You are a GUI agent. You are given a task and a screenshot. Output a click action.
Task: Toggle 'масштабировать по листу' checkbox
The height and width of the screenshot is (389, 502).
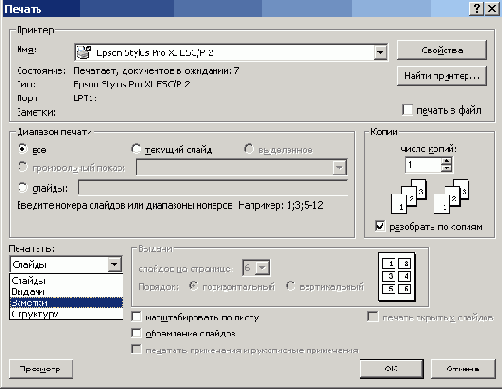click(136, 316)
